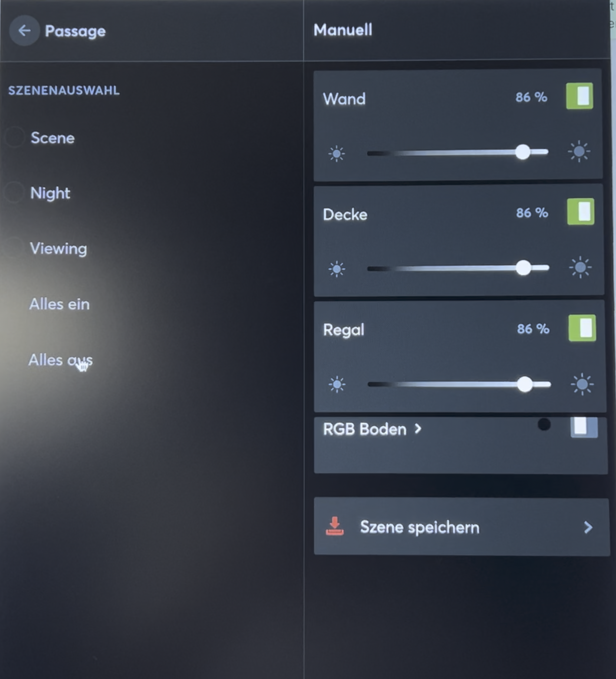
Task: Toggle the Wand light switch off
Action: point(580,96)
